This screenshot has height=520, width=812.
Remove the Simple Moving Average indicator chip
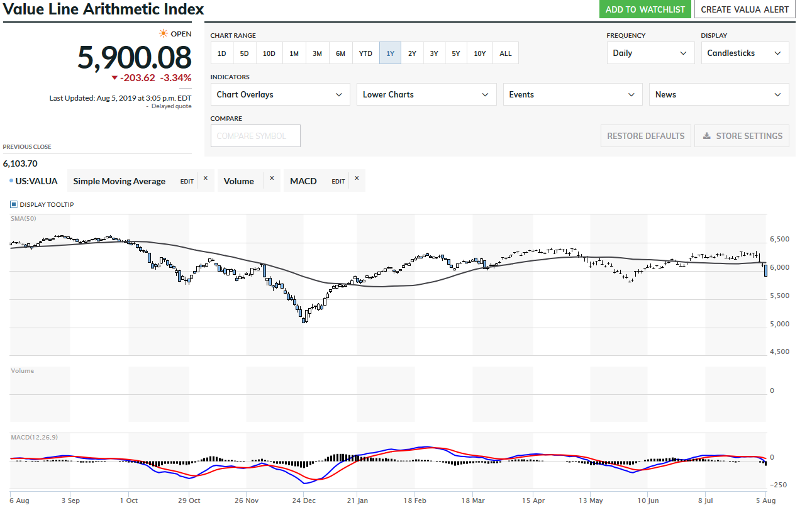[x=205, y=179]
